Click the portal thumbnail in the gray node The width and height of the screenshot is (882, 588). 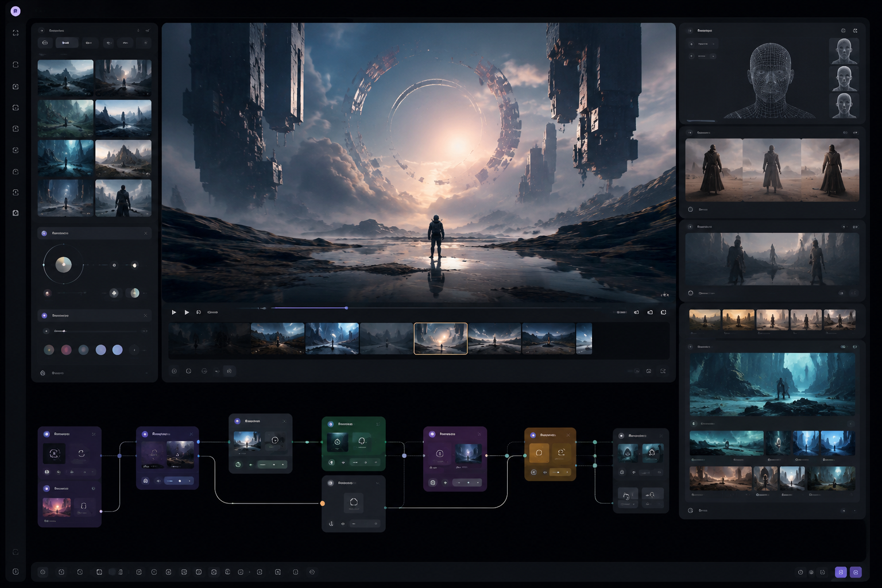pos(247,441)
